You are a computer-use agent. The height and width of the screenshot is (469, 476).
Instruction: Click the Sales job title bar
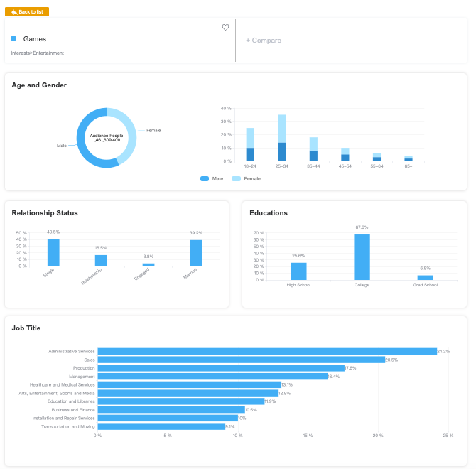point(242,360)
